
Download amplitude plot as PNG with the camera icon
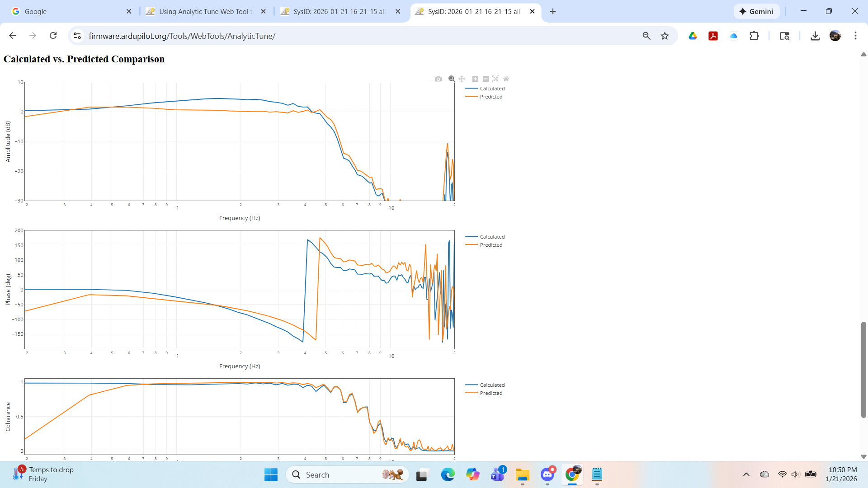click(438, 79)
